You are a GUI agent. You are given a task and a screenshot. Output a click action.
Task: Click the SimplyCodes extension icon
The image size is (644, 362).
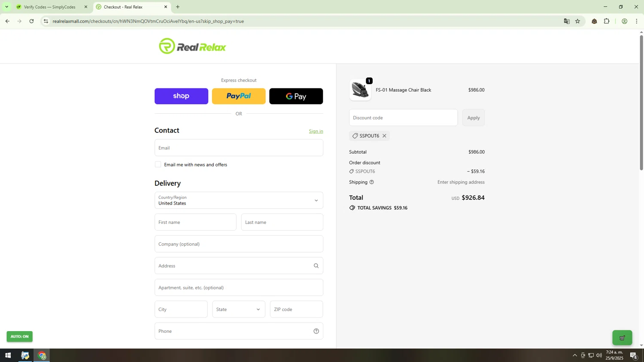pyautogui.click(x=594, y=21)
